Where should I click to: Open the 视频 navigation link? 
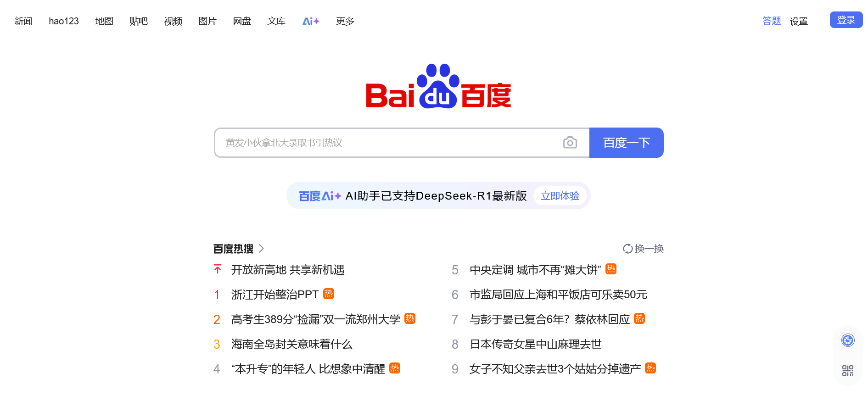click(173, 21)
